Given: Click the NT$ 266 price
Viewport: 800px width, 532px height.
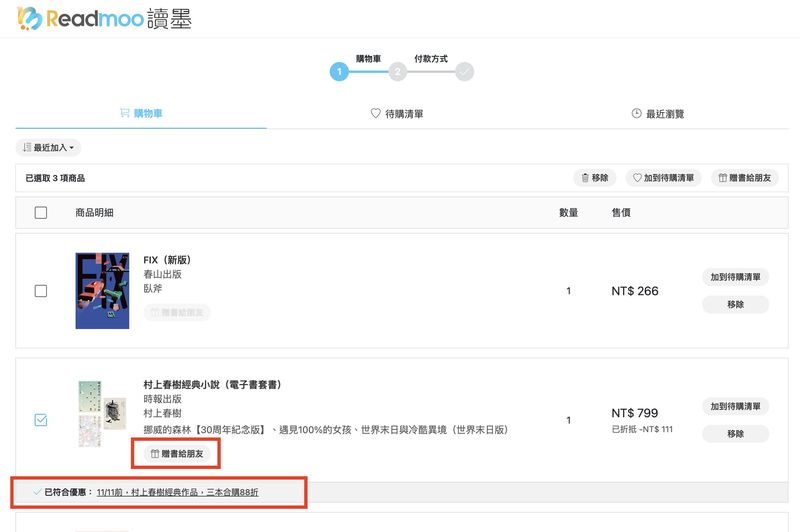Looking at the screenshot, I should pyautogui.click(x=635, y=291).
